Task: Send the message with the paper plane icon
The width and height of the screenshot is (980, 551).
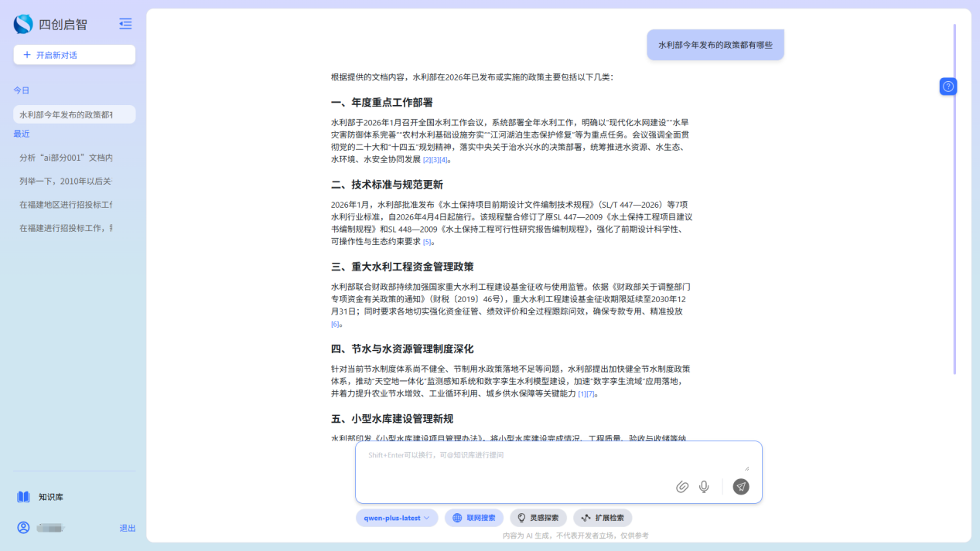Action: tap(740, 487)
